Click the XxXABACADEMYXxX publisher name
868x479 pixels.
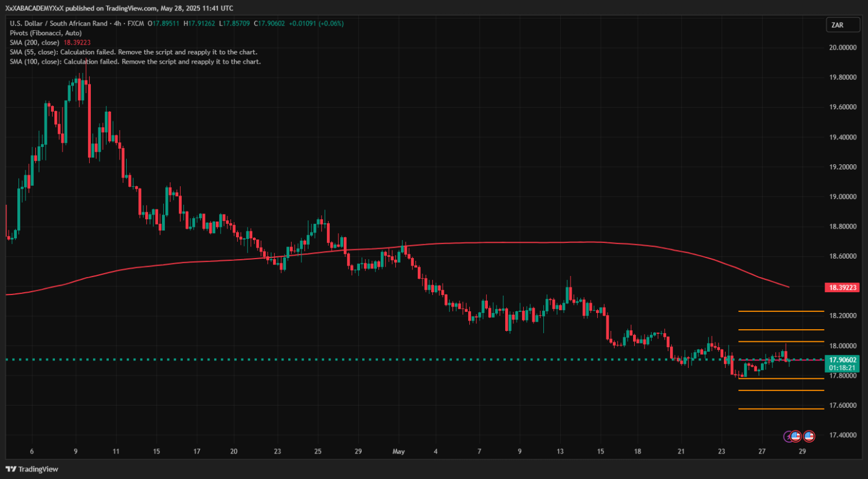[x=35, y=8]
